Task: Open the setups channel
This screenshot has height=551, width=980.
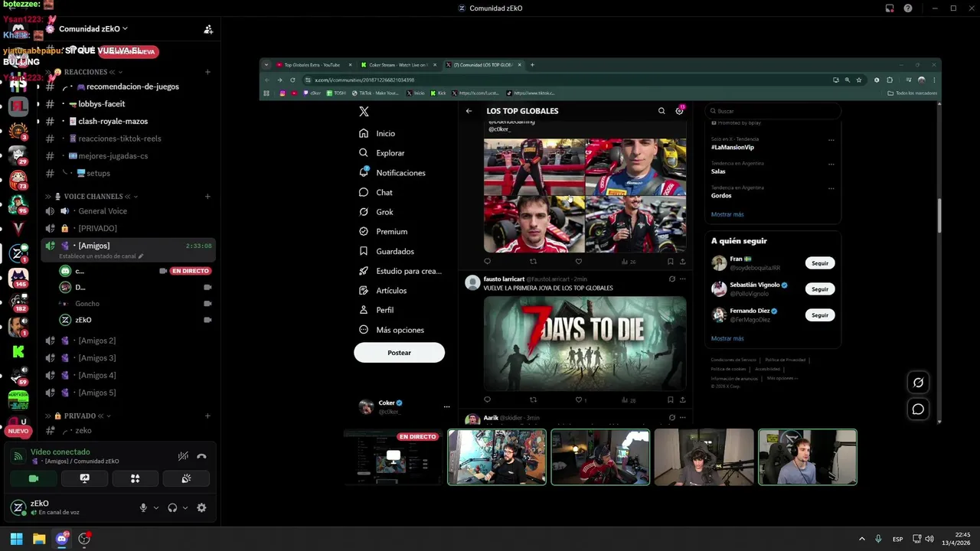Action: point(127,173)
